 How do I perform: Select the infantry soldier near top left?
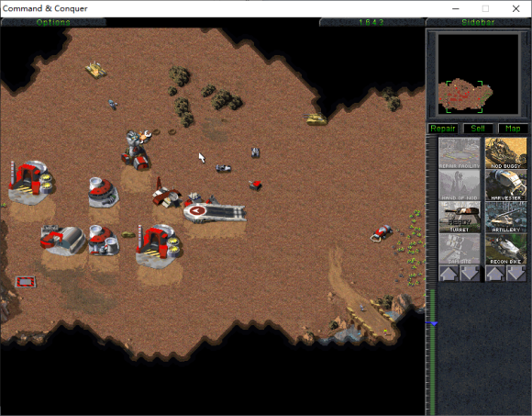coord(113,104)
